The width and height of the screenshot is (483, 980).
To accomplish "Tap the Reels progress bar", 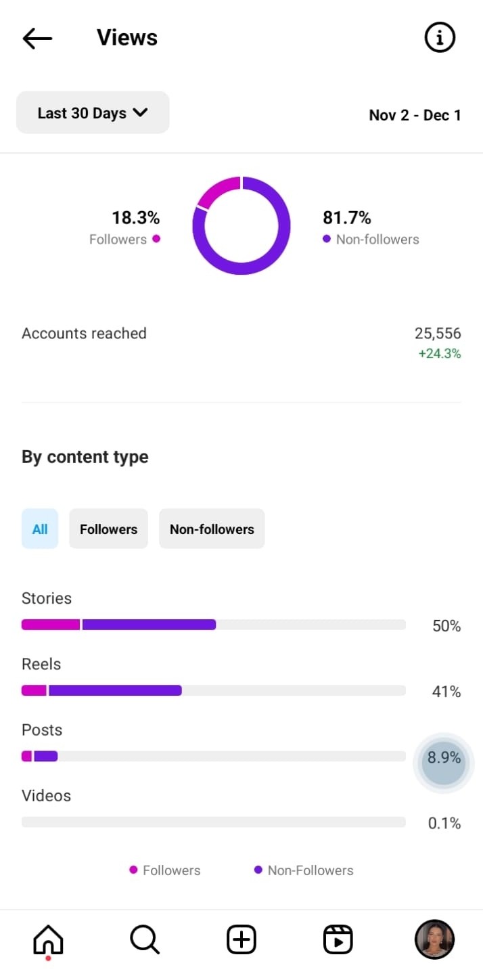I will point(213,690).
